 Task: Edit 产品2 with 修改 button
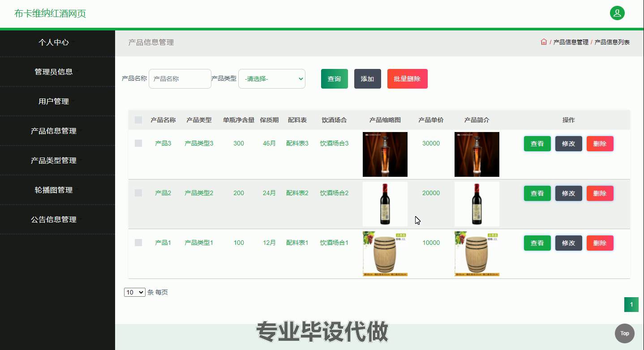coord(569,193)
